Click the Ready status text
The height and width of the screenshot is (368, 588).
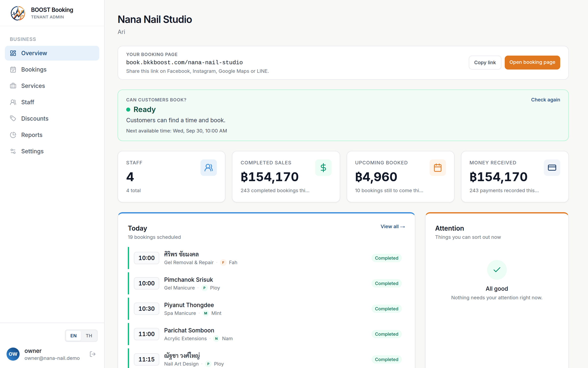pos(144,109)
